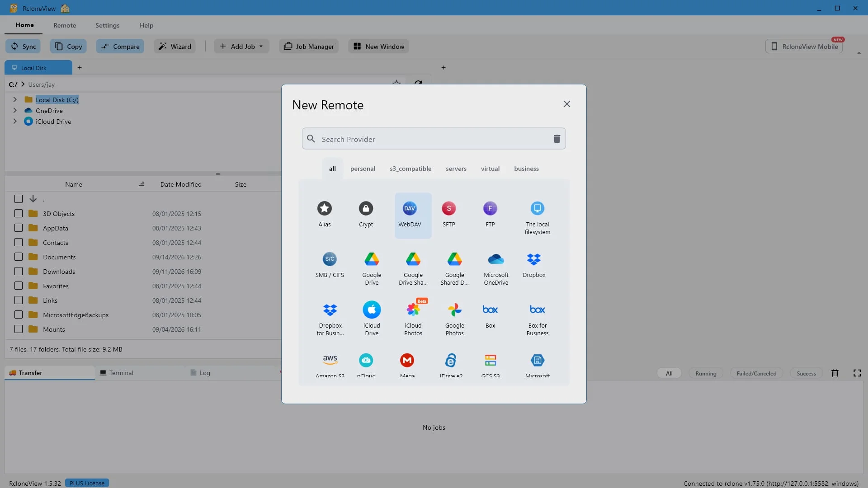
Task: Select the Downloads row checkbox
Action: point(19,272)
